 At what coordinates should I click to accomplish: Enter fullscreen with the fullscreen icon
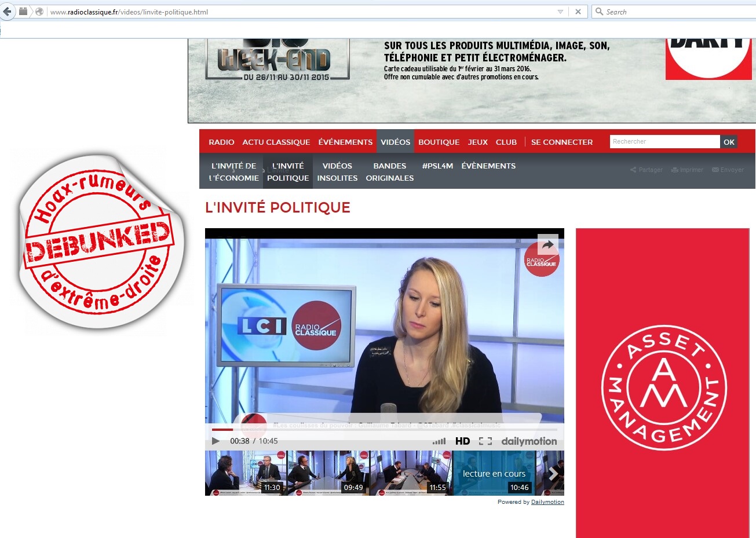click(485, 441)
